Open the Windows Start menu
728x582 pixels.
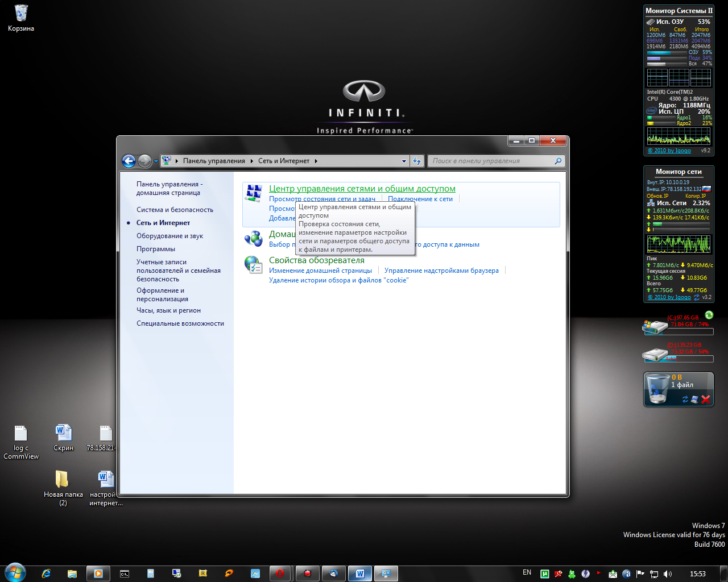click(x=15, y=573)
